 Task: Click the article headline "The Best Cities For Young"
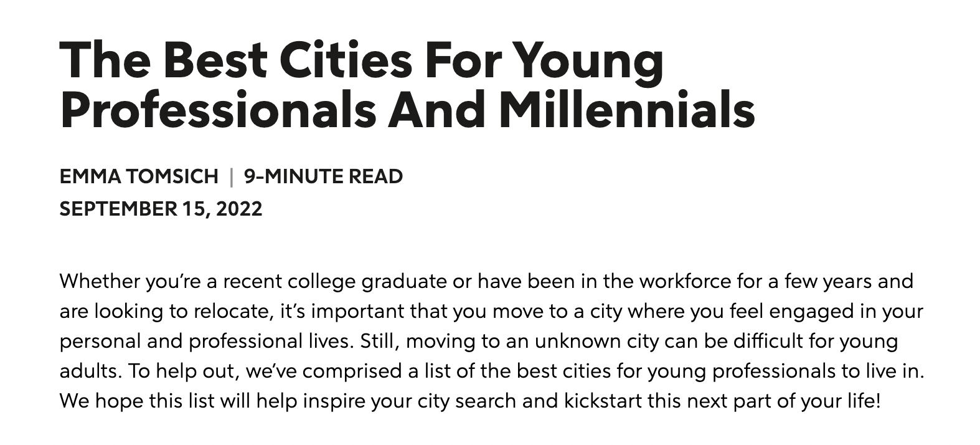pyautogui.click(x=362, y=64)
